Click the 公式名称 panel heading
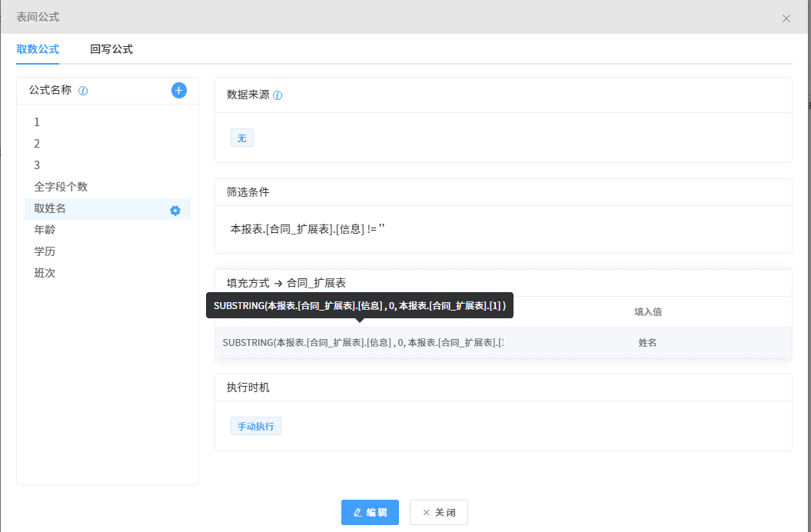 click(50, 90)
